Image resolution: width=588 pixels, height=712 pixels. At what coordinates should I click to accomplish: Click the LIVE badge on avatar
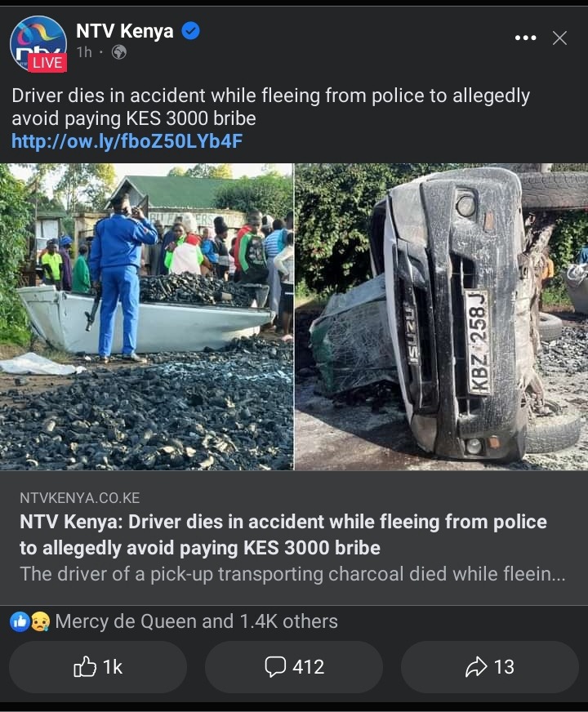(x=47, y=62)
